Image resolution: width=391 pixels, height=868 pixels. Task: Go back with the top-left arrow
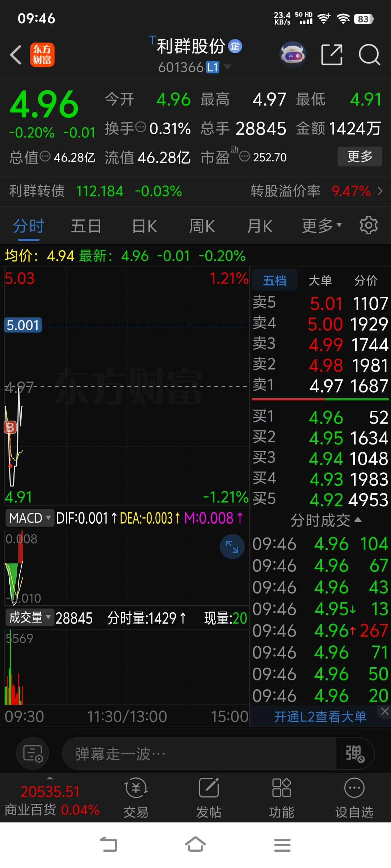(16, 55)
